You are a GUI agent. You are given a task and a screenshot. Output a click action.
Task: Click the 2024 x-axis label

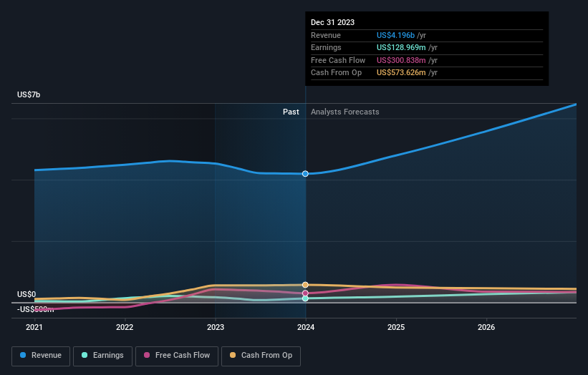point(306,327)
